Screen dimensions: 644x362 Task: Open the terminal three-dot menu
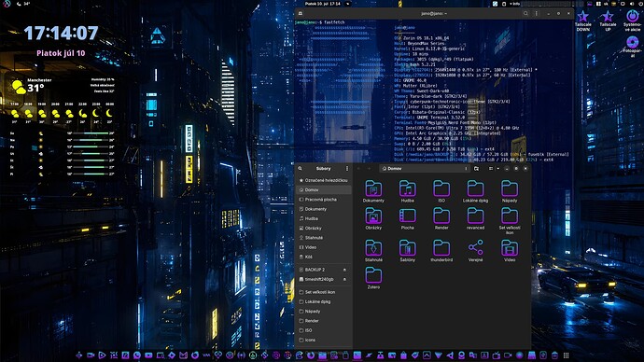(x=537, y=13)
